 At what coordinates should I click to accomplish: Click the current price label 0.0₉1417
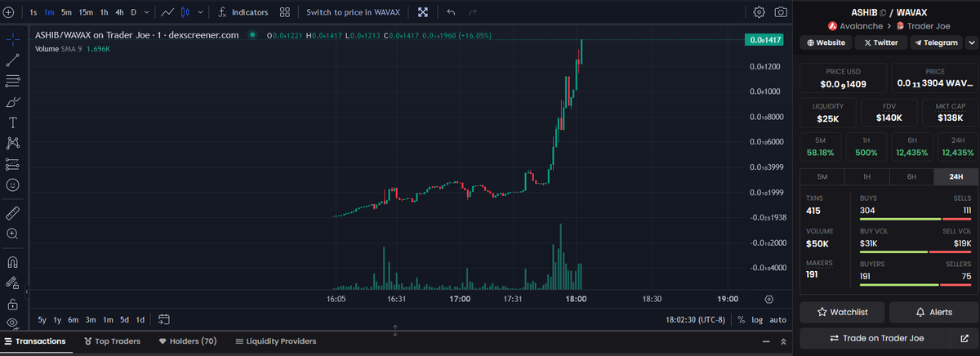(x=764, y=39)
